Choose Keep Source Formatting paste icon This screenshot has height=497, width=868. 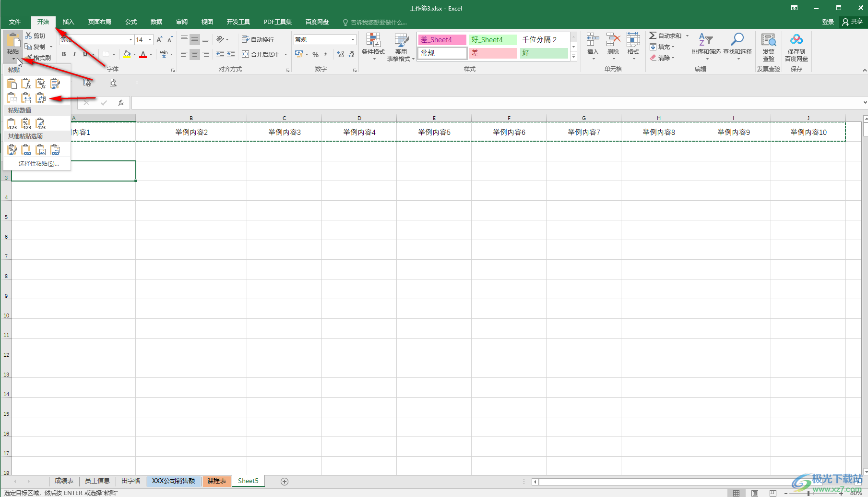coord(55,84)
